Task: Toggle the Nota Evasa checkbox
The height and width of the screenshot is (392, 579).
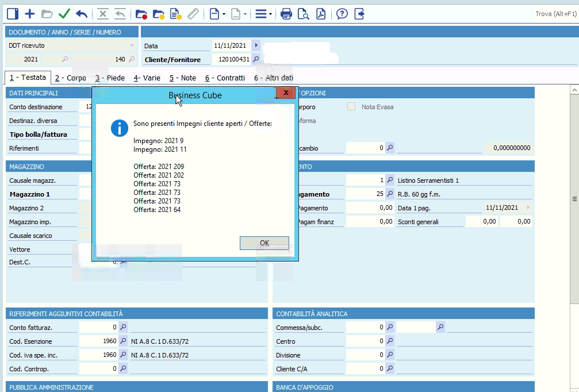Action: (351, 107)
